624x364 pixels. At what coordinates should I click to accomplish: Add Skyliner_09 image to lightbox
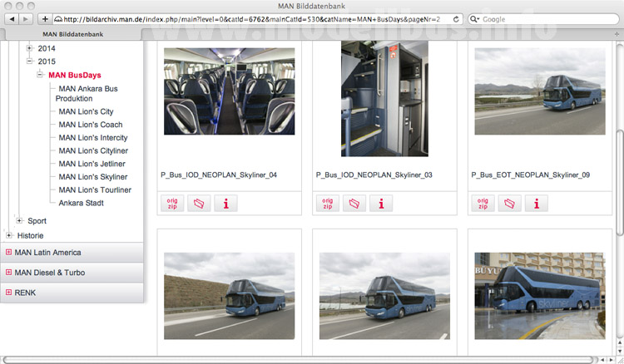[509, 204]
